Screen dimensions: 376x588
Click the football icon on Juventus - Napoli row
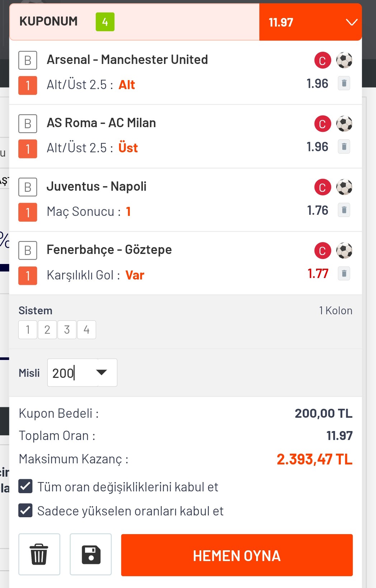[x=344, y=187]
